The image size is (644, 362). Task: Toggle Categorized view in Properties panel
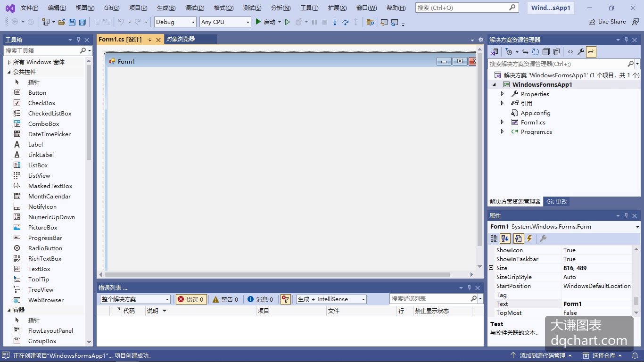coord(494,239)
